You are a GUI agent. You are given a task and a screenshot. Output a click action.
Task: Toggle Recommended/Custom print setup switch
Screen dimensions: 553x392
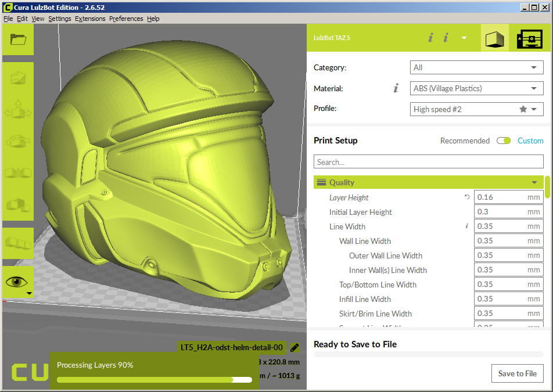pyautogui.click(x=504, y=141)
